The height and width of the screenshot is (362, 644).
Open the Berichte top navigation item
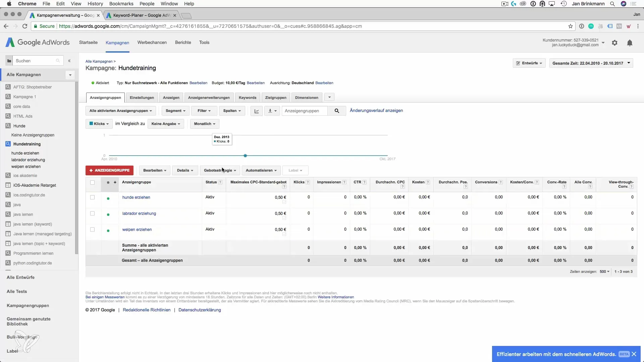pyautogui.click(x=183, y=43)
